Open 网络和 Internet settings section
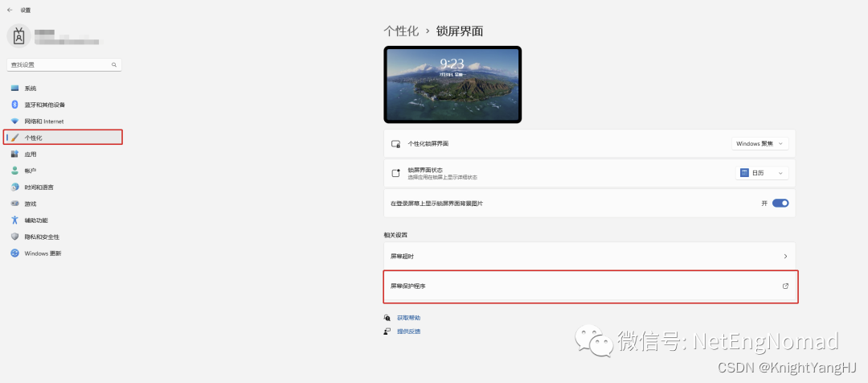Image resolution: width=868 pixels, height=383 pixels. [63, 121]
